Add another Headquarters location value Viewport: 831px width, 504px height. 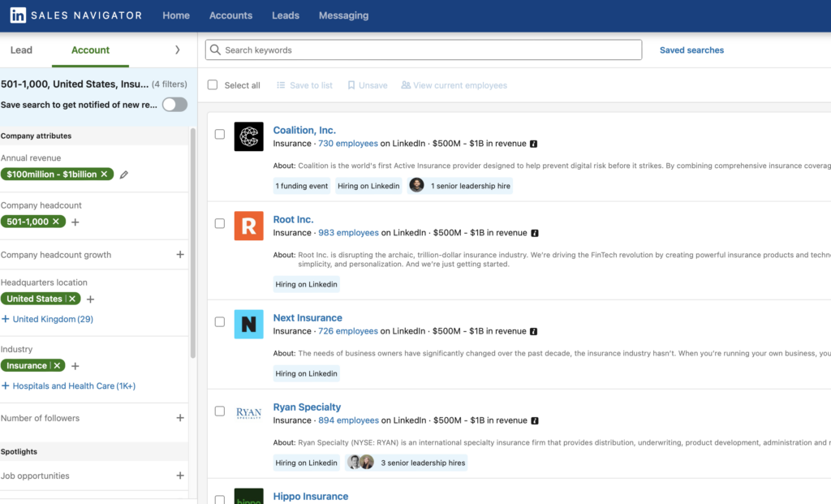click(91, 299)
